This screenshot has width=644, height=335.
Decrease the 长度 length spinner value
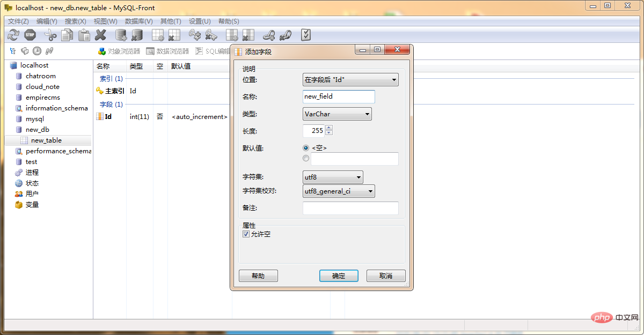point(329,133)
